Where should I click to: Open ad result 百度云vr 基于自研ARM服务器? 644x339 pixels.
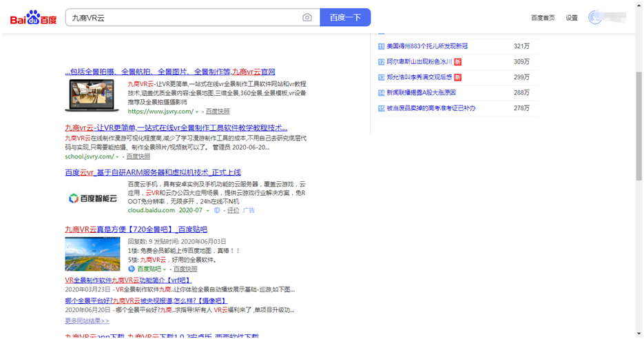153,172
